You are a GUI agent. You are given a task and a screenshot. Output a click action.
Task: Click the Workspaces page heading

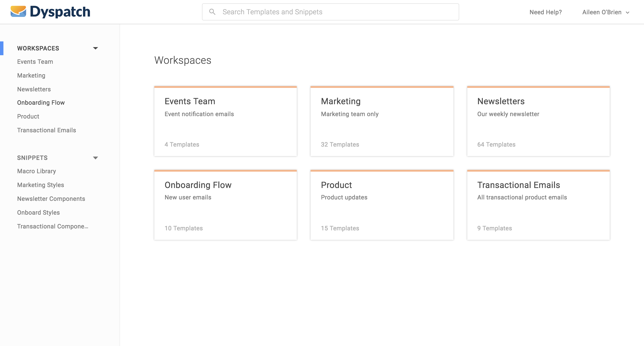pos(183,60)
